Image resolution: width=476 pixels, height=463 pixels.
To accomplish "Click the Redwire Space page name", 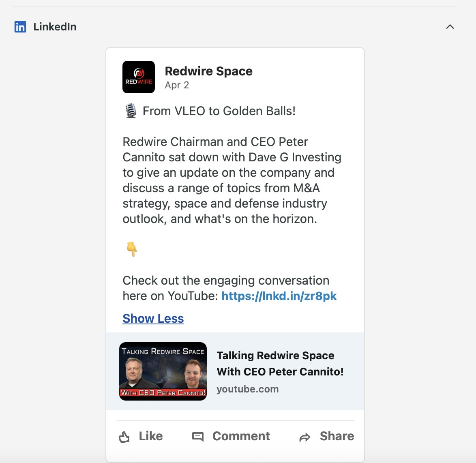I will 208,71.
